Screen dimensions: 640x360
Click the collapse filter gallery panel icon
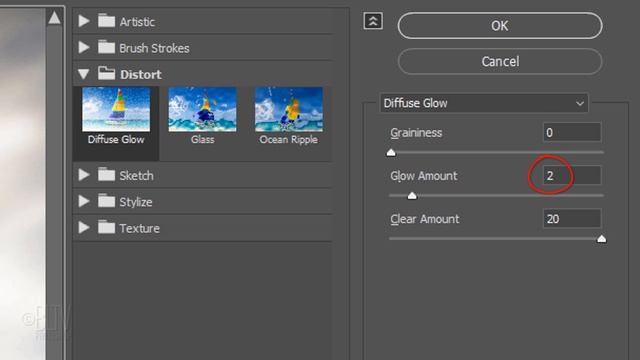(373, 21)
